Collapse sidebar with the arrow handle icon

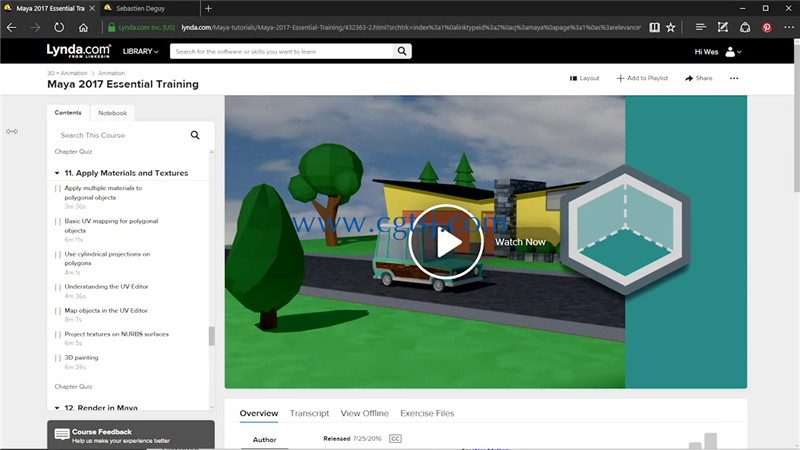coord(12,132)
